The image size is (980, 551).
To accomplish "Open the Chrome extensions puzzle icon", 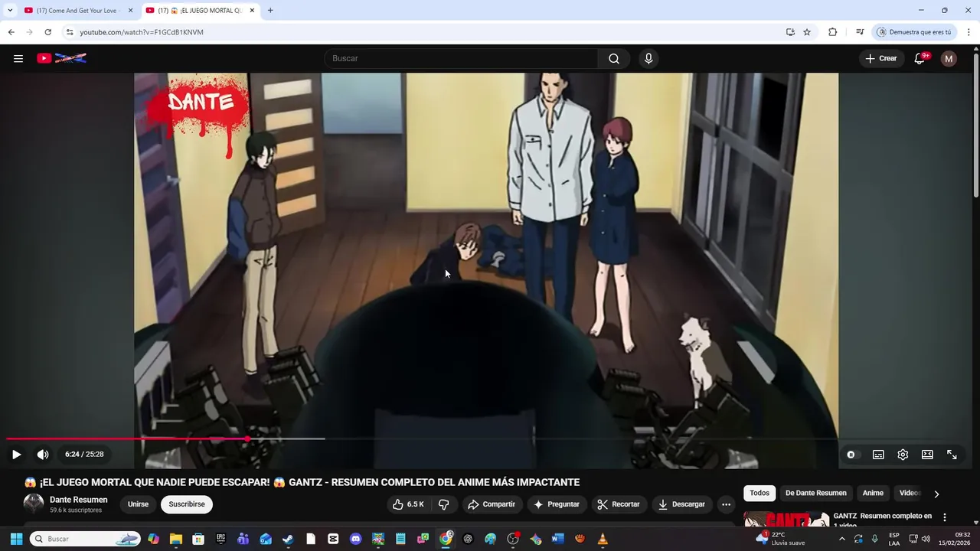I will coord(833,32).
